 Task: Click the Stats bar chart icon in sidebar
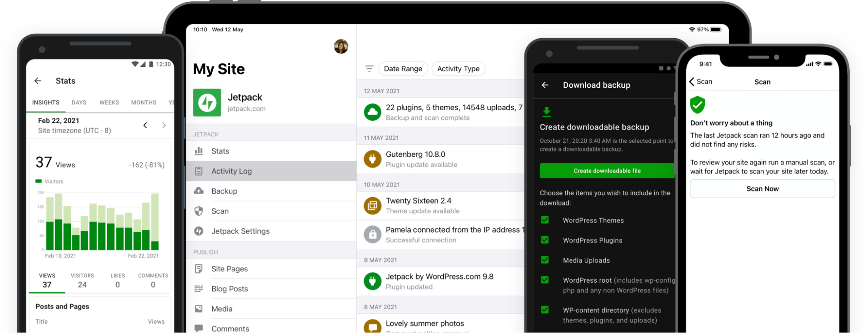tap(199, 151)
